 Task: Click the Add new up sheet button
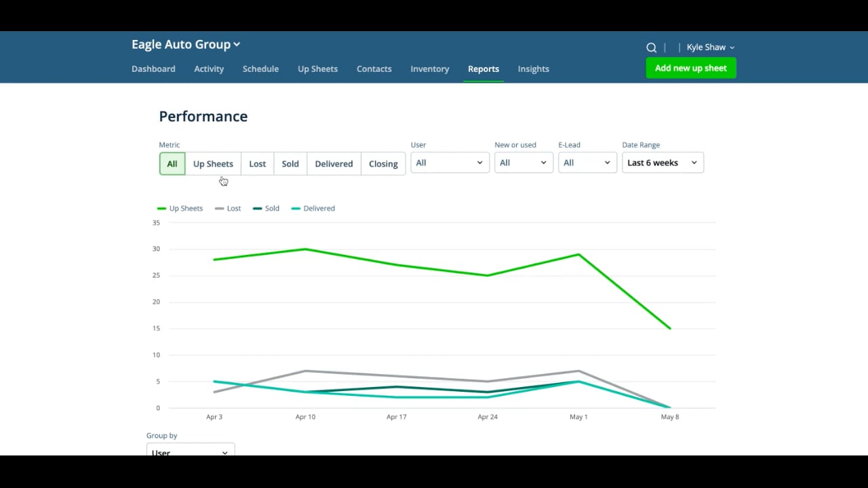pos(691,68)
